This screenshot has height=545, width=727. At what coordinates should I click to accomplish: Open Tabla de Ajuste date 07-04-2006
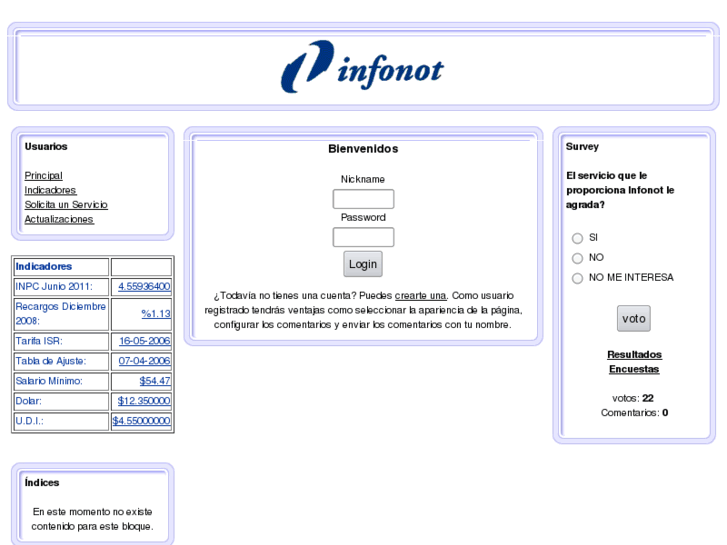(144, 361)
